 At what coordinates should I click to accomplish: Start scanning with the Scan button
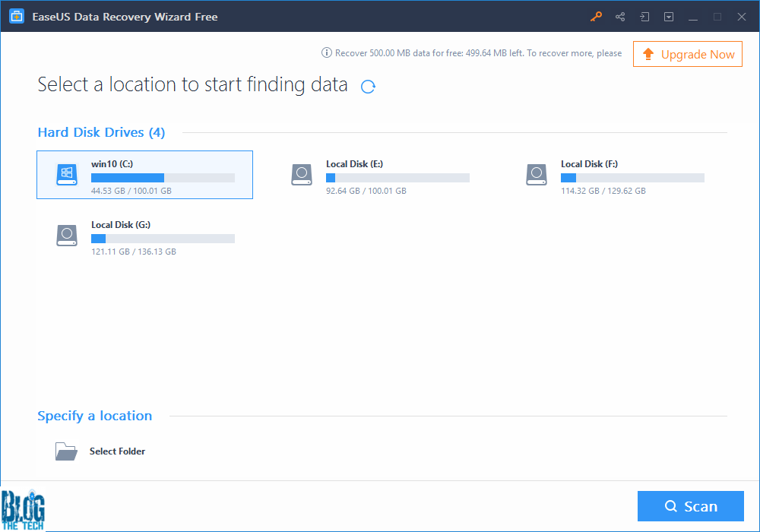pyautogui.click(x=690, y=506)
